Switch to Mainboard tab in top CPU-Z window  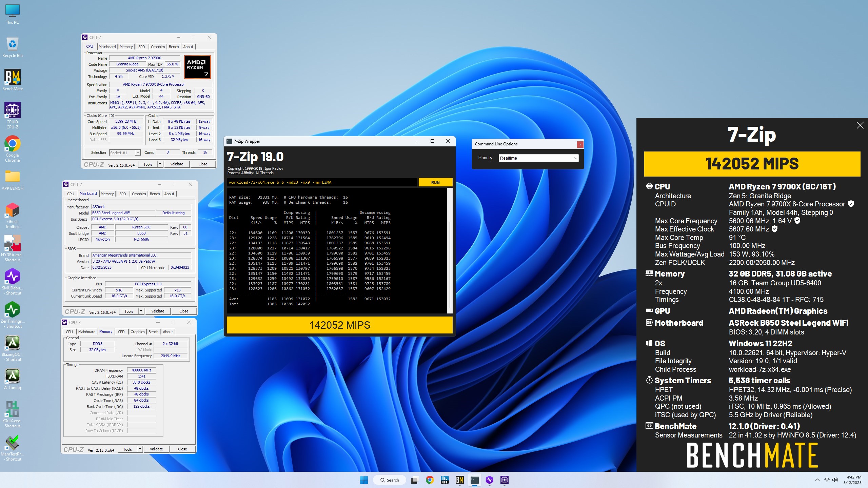[x=107, y=47]
